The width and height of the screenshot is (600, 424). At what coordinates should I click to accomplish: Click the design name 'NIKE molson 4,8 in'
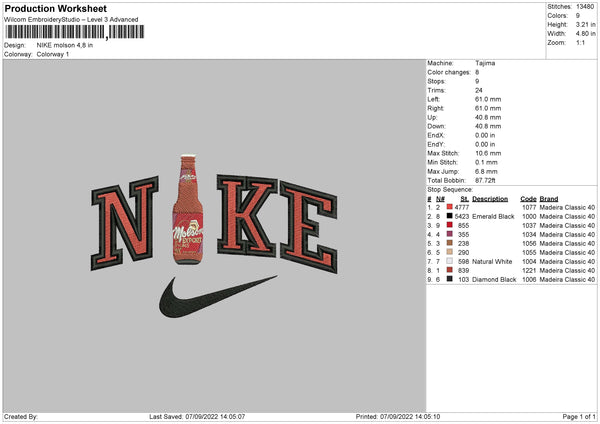click(65, 45)
